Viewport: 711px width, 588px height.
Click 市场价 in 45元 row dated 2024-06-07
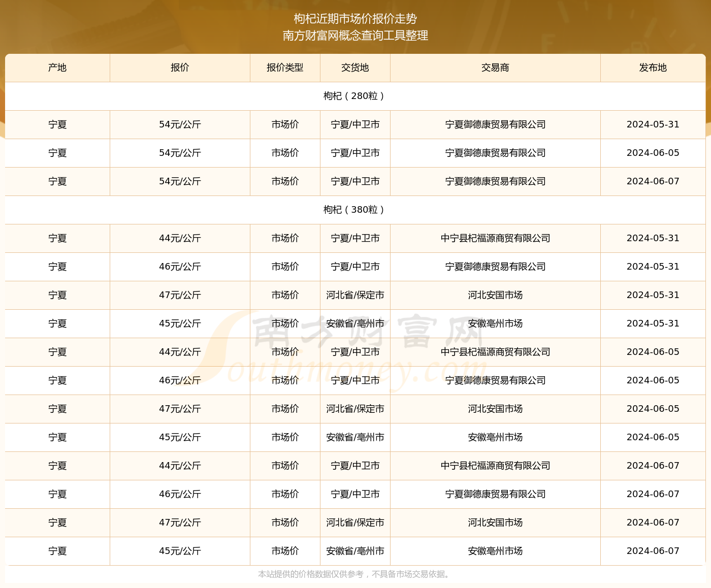[x=285, y=551]
